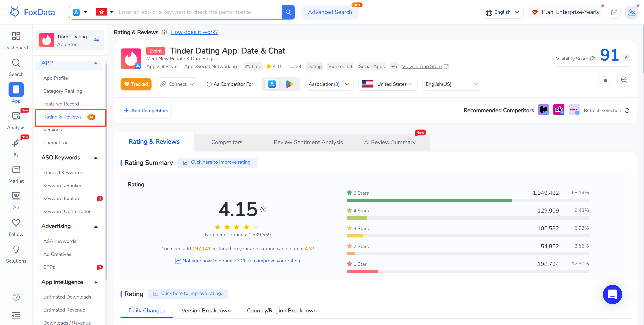Click the visibility score trend icon
The width and height of the screenshot is (644, 325).
(x=626, y=58)
